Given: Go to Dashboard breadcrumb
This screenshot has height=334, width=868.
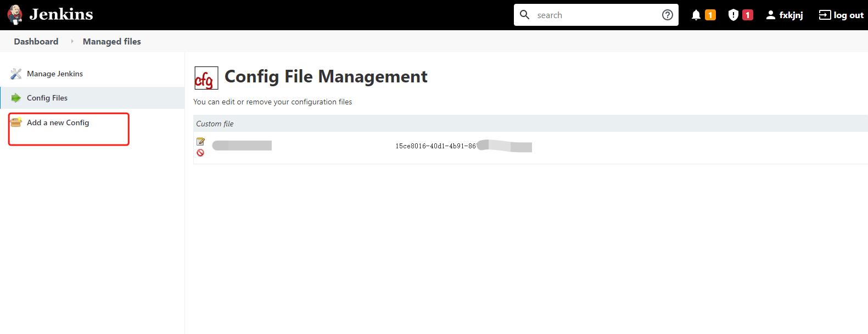Looking at the screenshot, I should click(x=36, y=41).
